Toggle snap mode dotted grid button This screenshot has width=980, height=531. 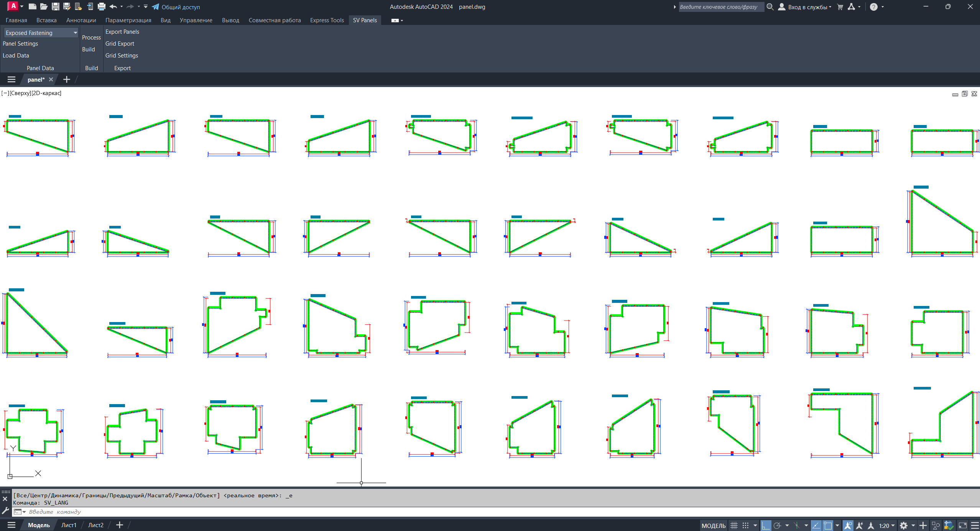(745, 525)
